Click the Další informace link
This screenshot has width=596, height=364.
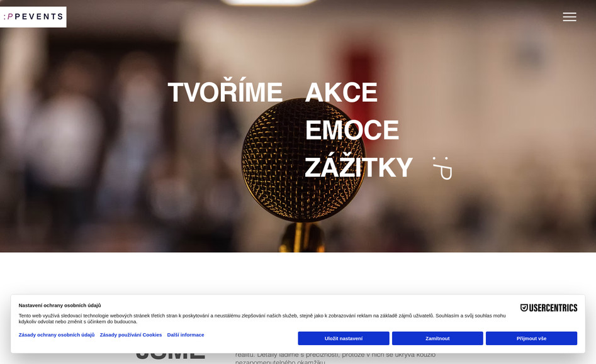185,334
